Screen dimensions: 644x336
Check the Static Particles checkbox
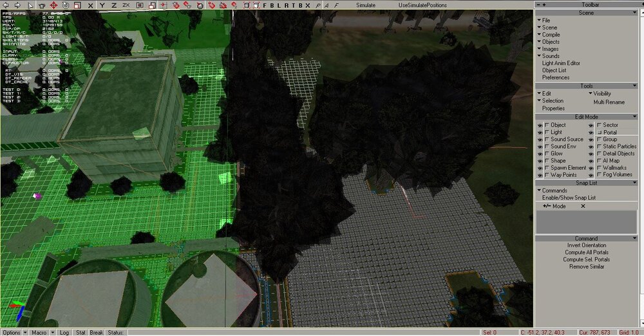click(600, 146)
